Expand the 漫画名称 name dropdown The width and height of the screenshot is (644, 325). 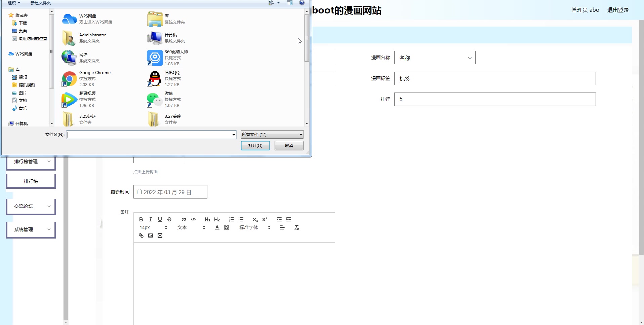(469, 58)
